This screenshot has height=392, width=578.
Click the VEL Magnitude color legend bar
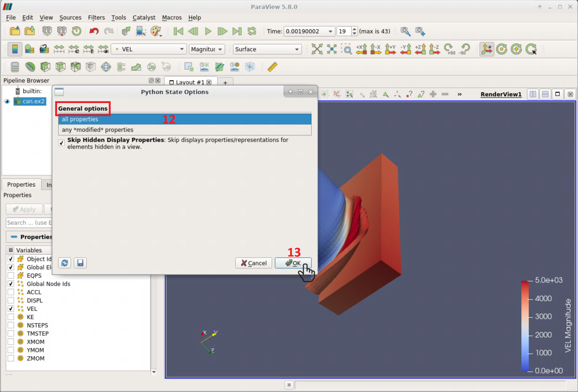[525, 326]
